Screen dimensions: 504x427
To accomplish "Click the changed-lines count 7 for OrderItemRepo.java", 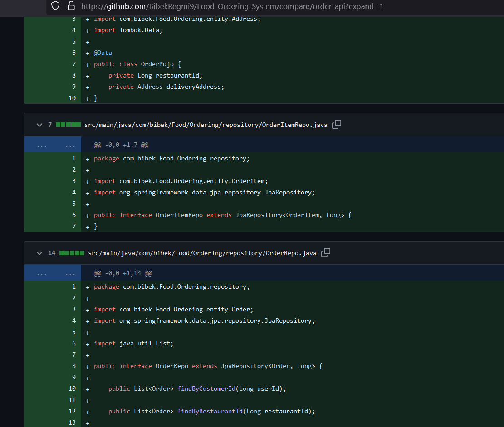I will [50, 125].
